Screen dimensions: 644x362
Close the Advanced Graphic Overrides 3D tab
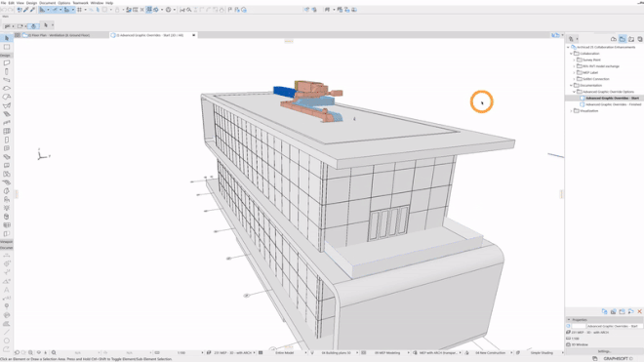tap(193, 35)
